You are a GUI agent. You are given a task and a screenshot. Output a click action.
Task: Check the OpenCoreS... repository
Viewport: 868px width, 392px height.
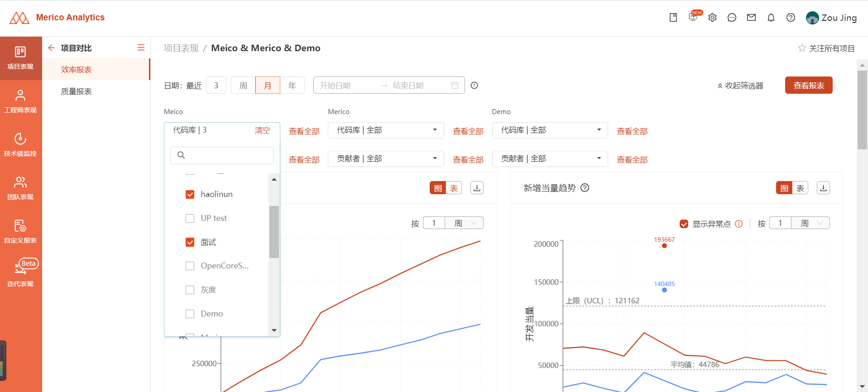(x=190, y=266)
